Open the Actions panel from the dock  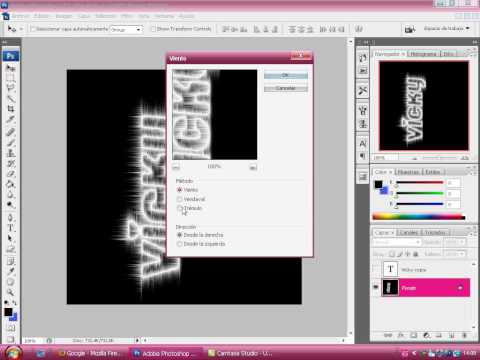point(363,71)
